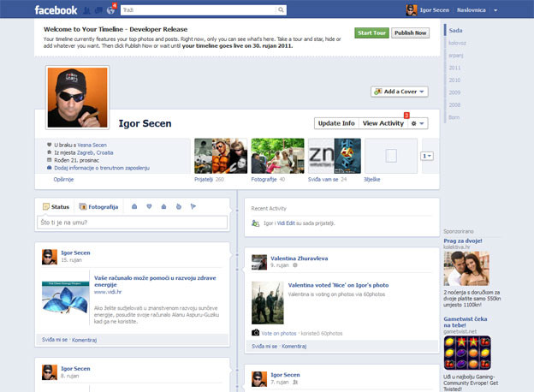Click Sviđa mi se under Valentina's post
Image resolution: width=534 pixels, height=392 pixels.
[x=264, y=346]
